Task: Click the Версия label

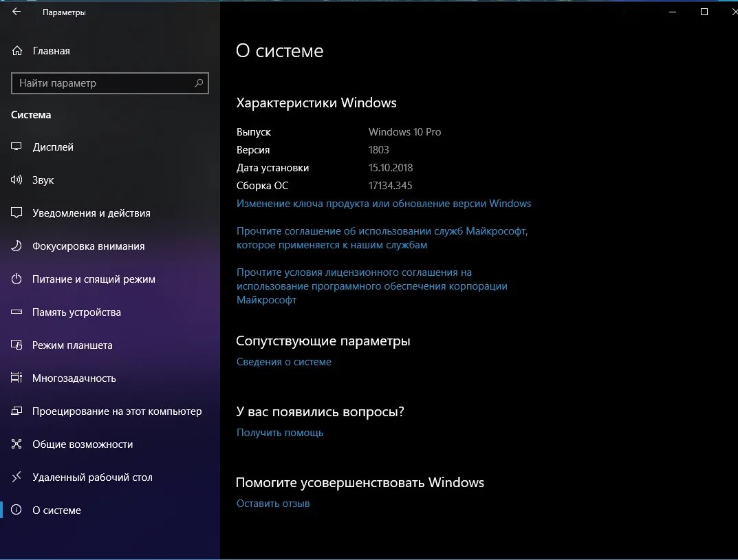Action: (253, 150)
